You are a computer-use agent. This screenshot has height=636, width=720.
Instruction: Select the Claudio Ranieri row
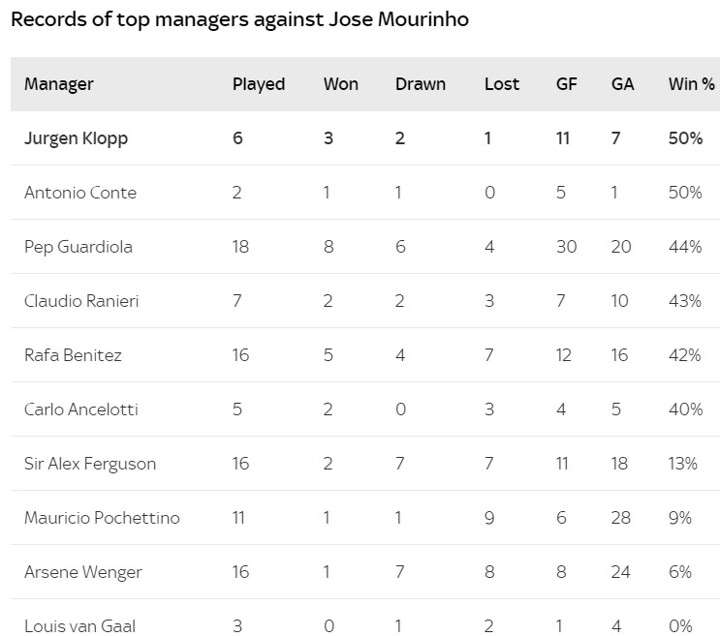[x=365, y=301]
